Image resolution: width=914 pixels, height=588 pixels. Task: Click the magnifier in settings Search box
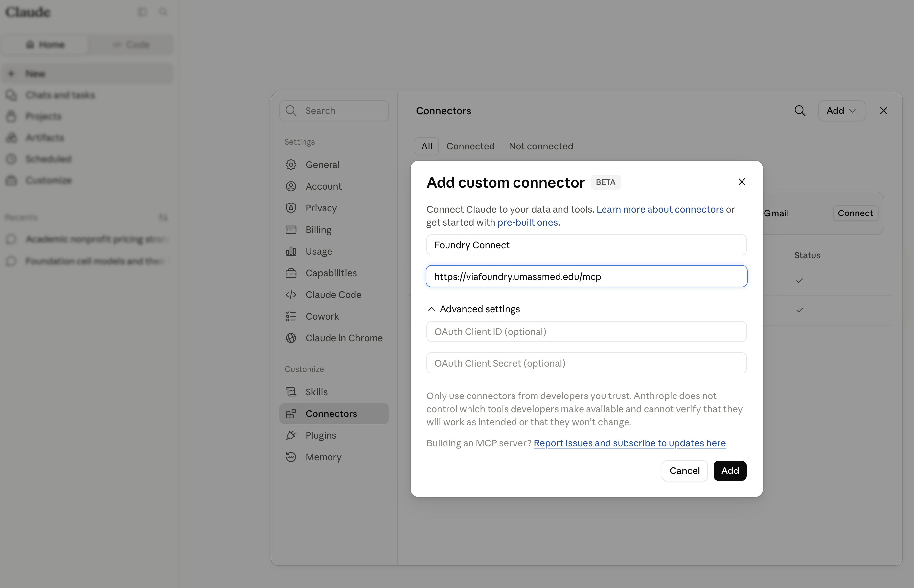(x=291, y=111)
